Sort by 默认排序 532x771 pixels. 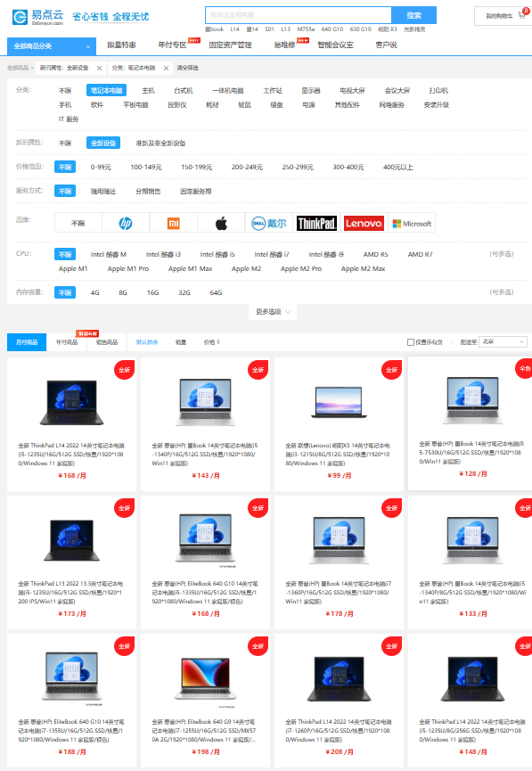[x=147, y=342]
